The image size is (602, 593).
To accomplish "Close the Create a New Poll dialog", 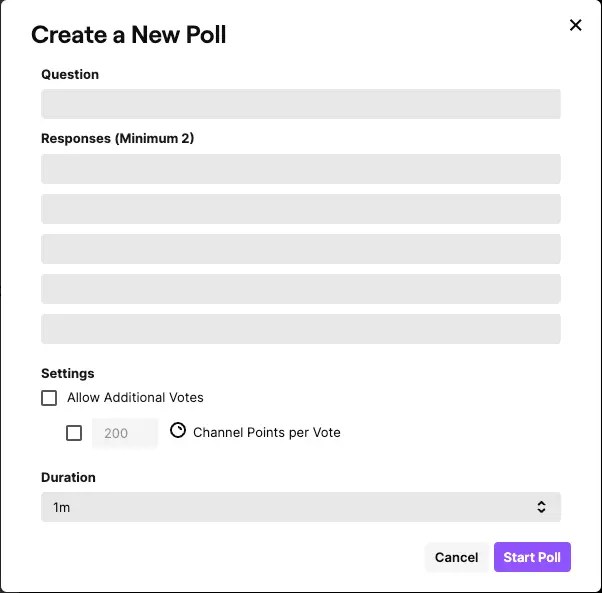I will 575,25.
